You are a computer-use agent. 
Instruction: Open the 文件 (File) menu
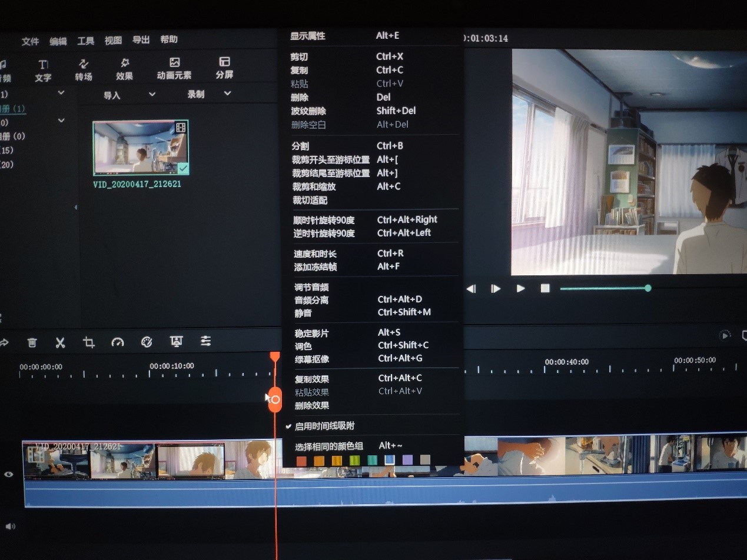[30, 40]
